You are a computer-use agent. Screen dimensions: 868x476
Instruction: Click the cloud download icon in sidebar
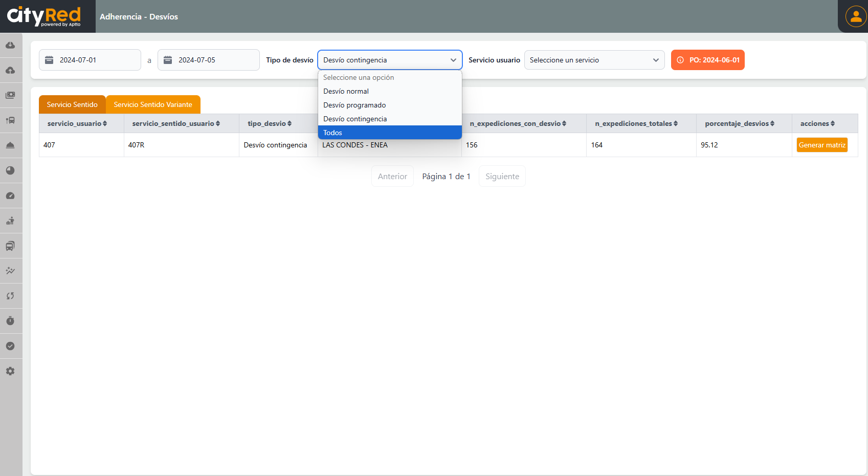click(x=10, y=45)
